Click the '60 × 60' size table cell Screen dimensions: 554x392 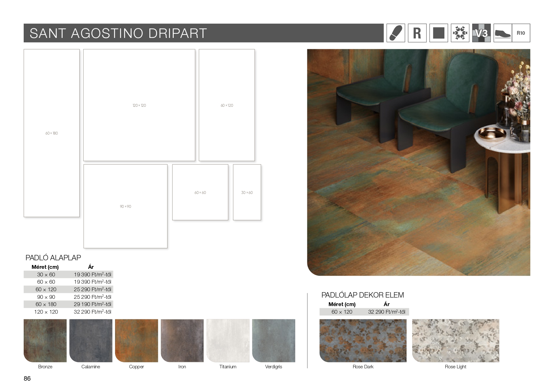coord(46,282)
